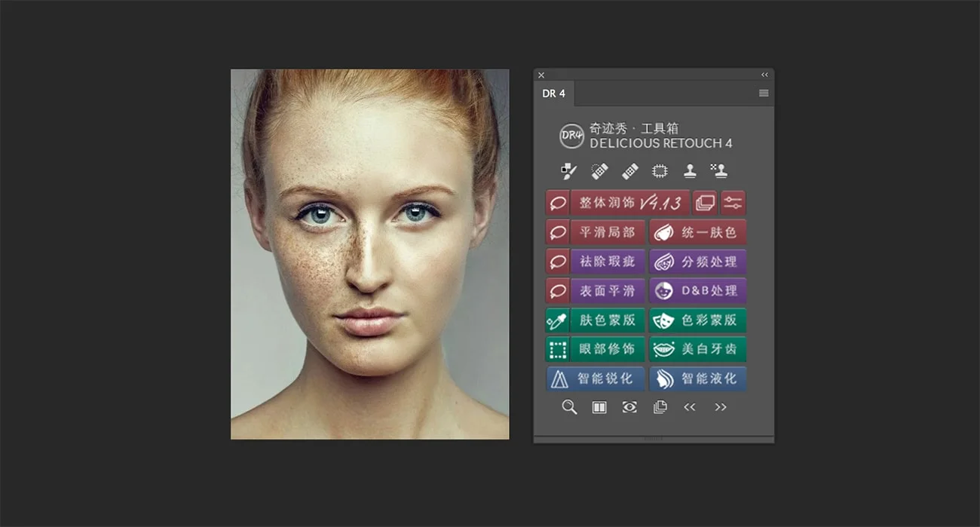Run 美白牙齿 to whiten teeth
980x527 pixels.
[698, 349]
